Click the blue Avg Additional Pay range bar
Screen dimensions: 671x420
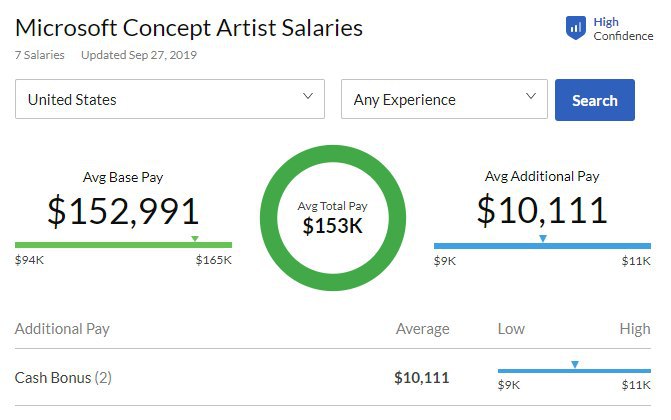point(542,246)
